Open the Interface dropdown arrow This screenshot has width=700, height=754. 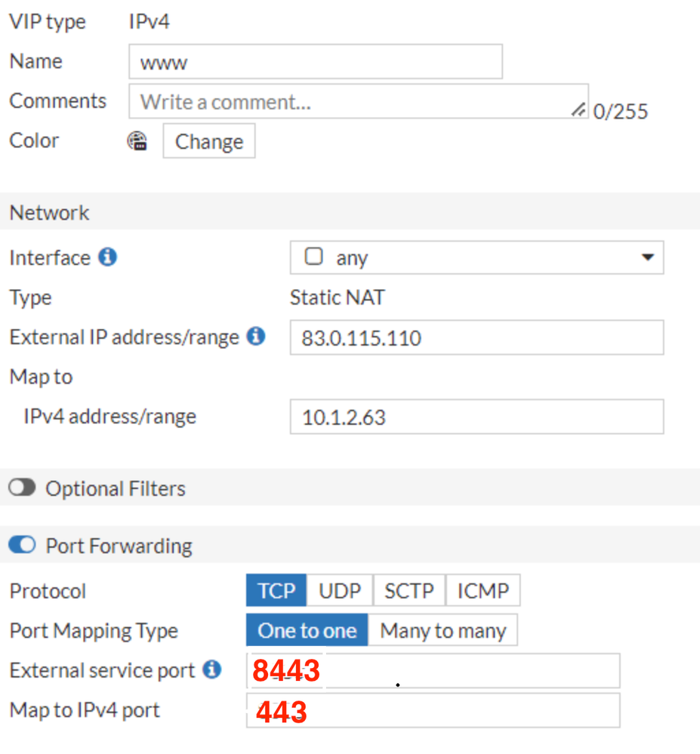647,257
